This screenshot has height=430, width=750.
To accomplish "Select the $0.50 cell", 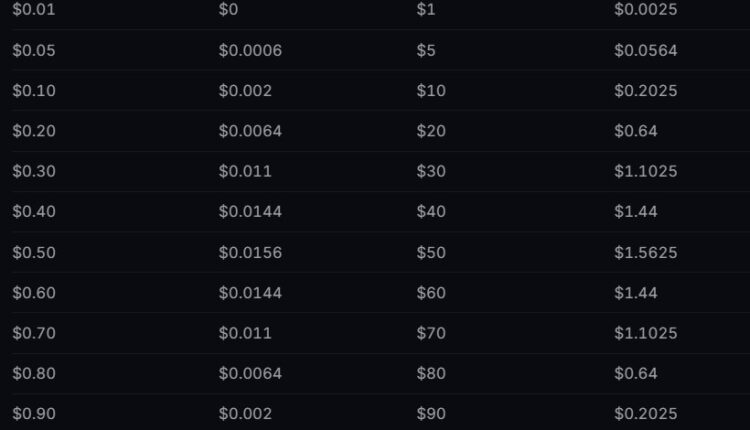I will 34,253.
